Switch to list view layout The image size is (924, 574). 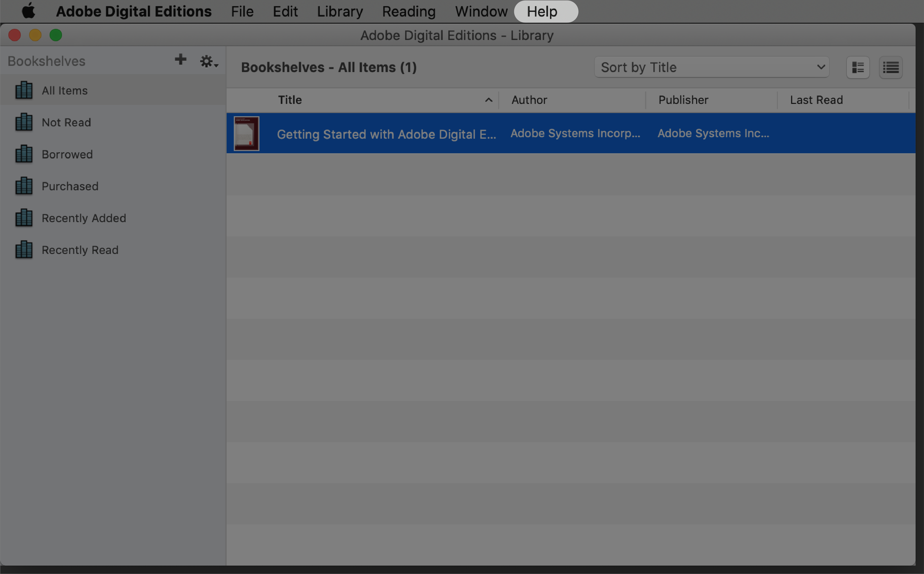892,67
